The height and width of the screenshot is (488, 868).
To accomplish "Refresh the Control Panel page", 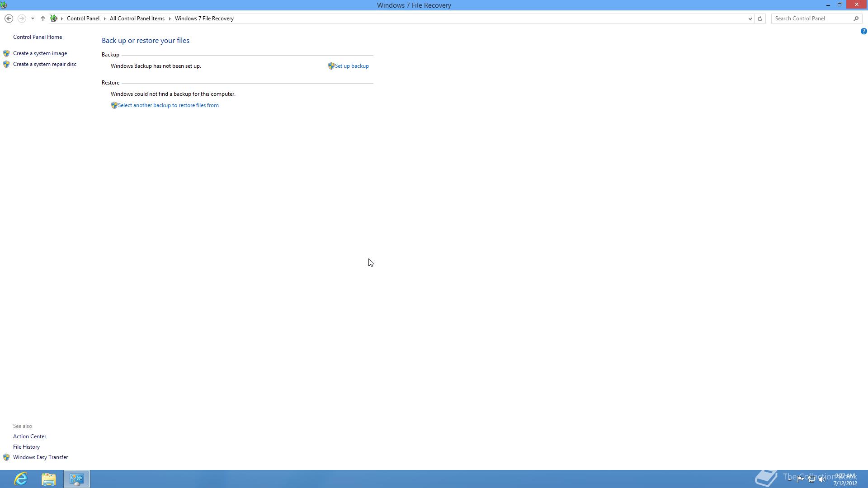I will tap(760, 19).
